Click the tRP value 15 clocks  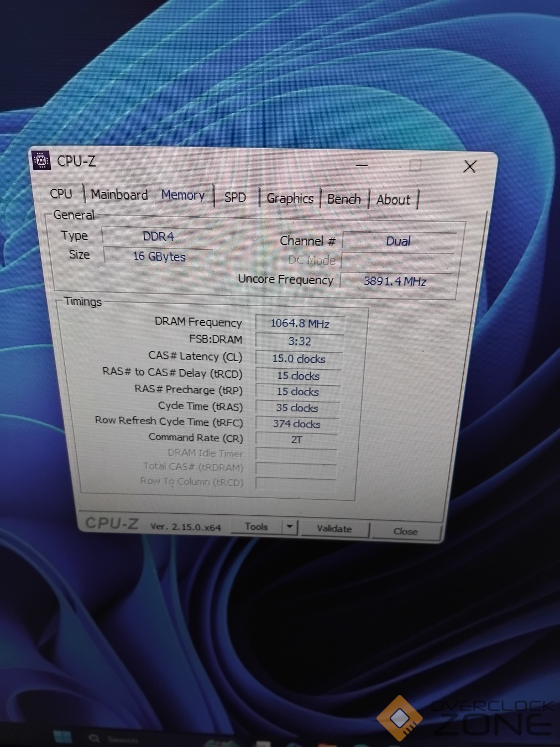point(298,391)
